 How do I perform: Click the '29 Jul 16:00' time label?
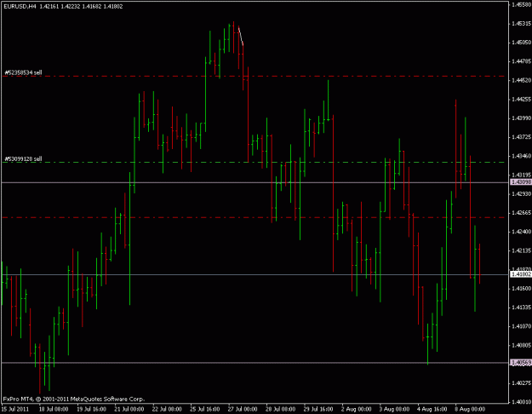pyautogui.click(x=318, y=409)
